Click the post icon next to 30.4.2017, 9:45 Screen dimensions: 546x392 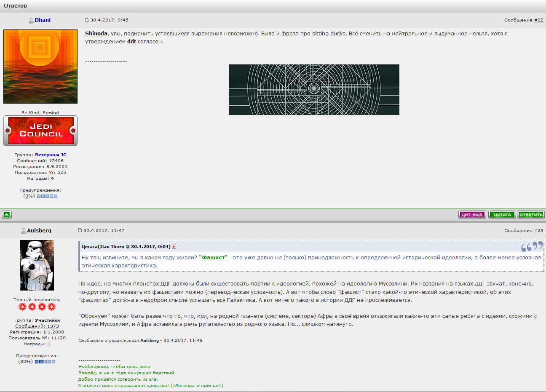point(87,20)
